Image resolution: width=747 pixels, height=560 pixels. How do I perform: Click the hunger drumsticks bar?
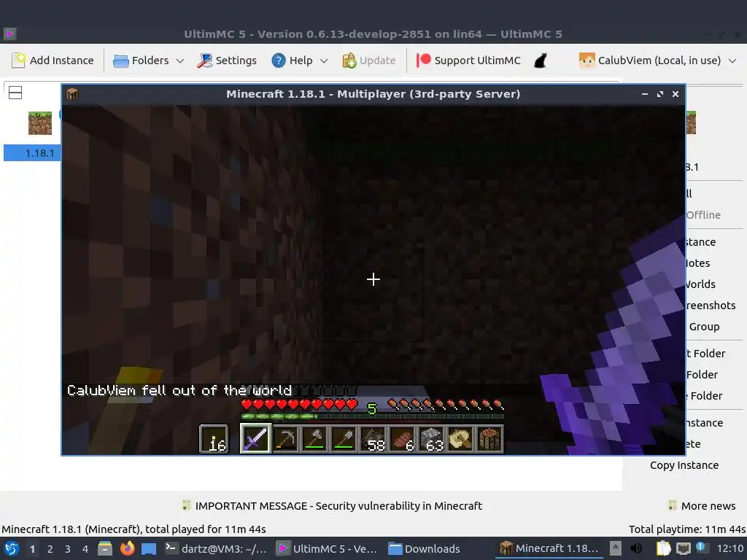pos(446,405)
